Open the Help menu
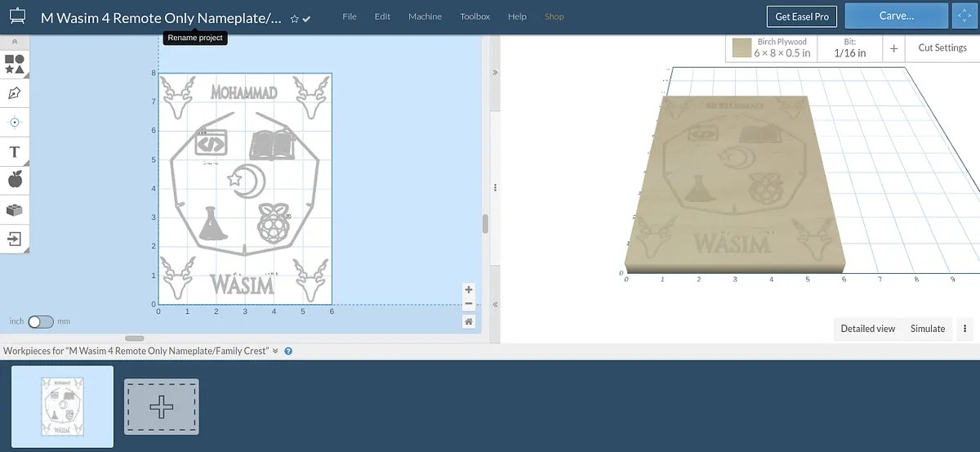Screen dimensions: 980x452 point(517,16)
